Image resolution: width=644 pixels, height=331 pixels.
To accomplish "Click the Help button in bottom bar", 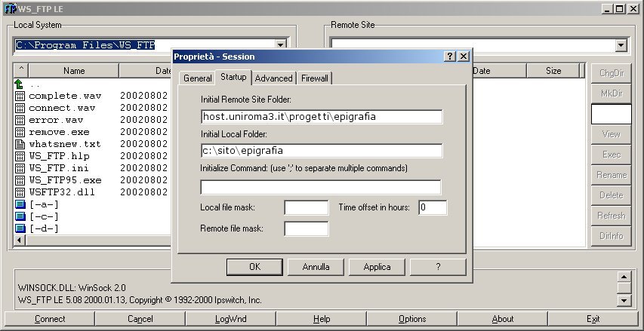I will [322, 319].
